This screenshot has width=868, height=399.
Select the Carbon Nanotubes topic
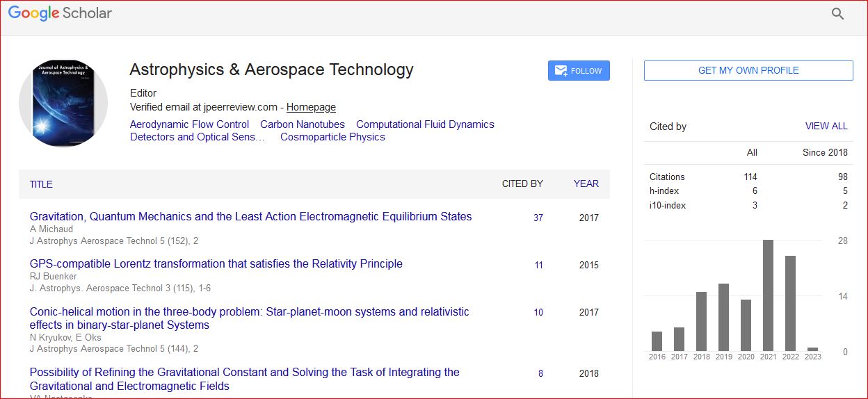(x=302, y=124)
